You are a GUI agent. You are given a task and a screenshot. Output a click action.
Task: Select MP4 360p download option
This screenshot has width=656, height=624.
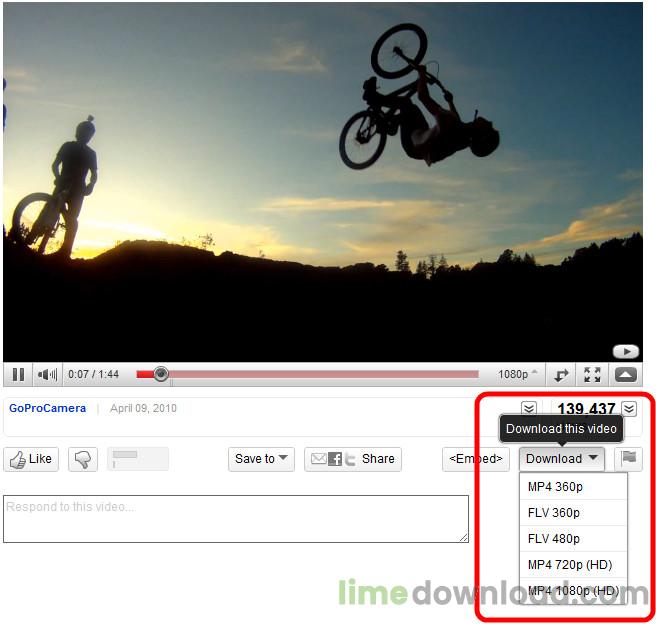[573, 487]
